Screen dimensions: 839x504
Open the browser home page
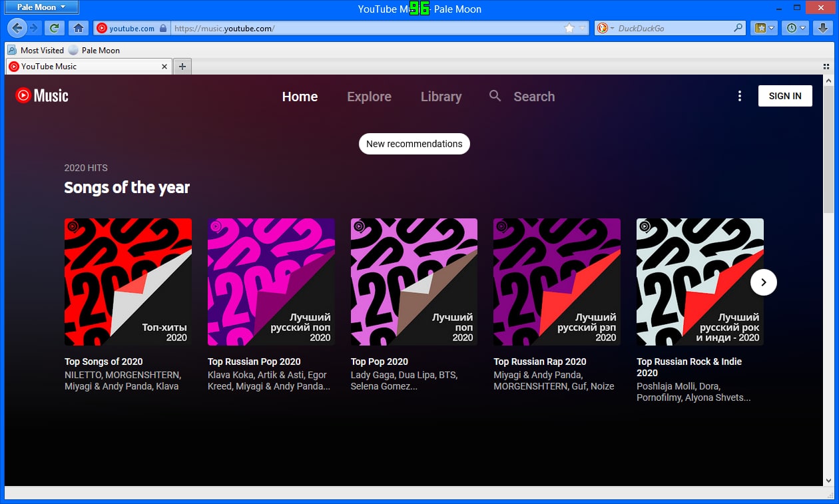[x=78, y=28]
